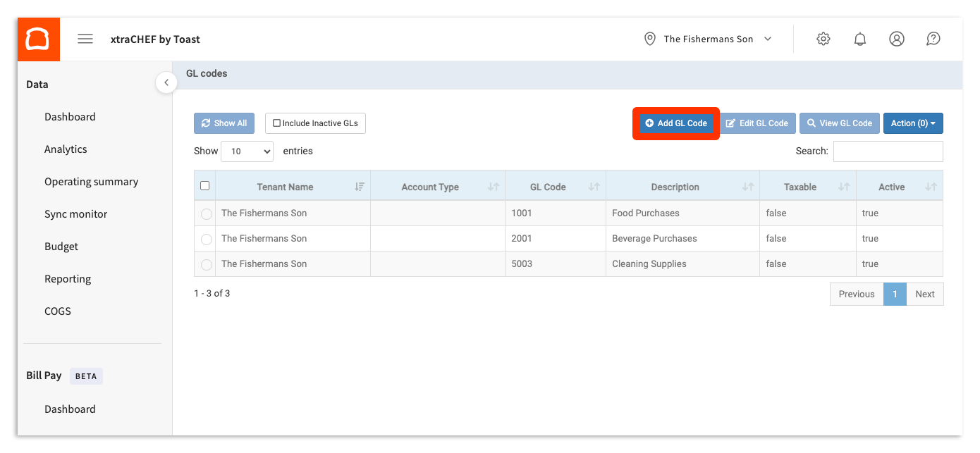The image size is (980, 453).
Task: Click inside the Search field
Action: tap(888, 151)
